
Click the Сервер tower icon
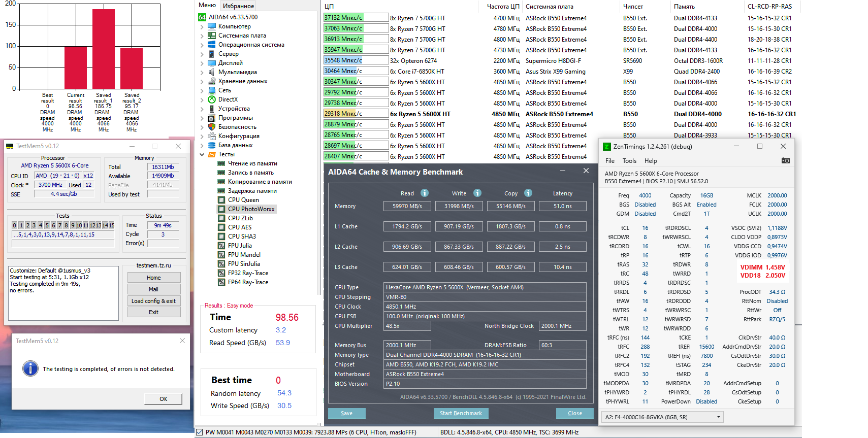tap(212, 54)
